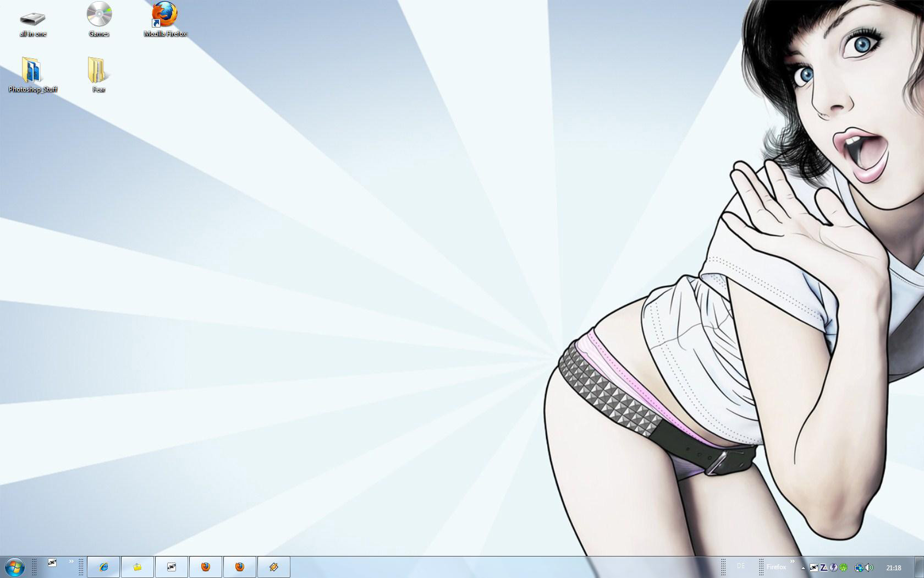This screenshot has height=578, width=924.
Task: Open the 'all in one' drive icon
Action: coord(33,20)
